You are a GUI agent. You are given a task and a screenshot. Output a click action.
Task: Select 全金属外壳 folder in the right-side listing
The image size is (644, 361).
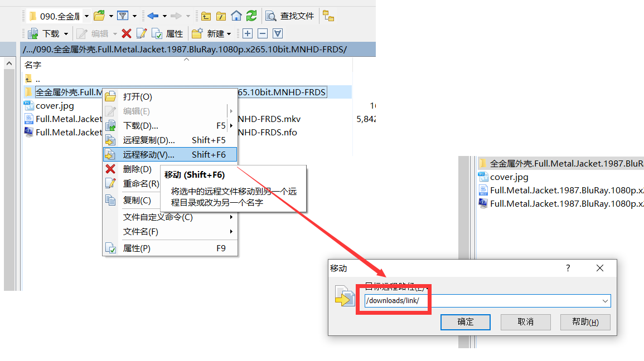pyautogui.click(x=561, y=164)
